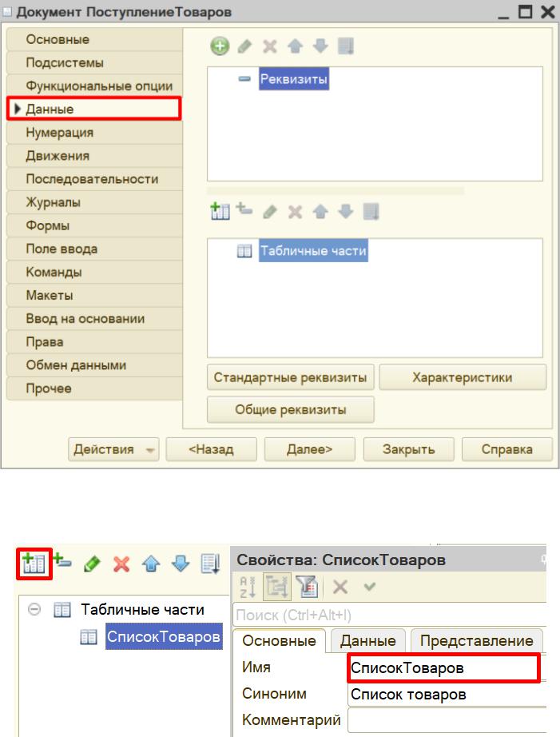Open Функциональные опции section
Image resolution: width=560 pixels, height=737 pixels.
click(x=95, y=86)
